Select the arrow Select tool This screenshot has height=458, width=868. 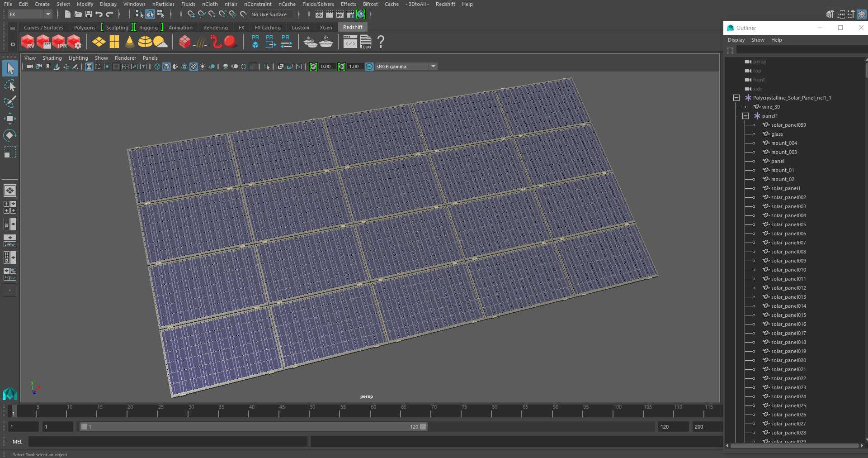tap(10, 69)
